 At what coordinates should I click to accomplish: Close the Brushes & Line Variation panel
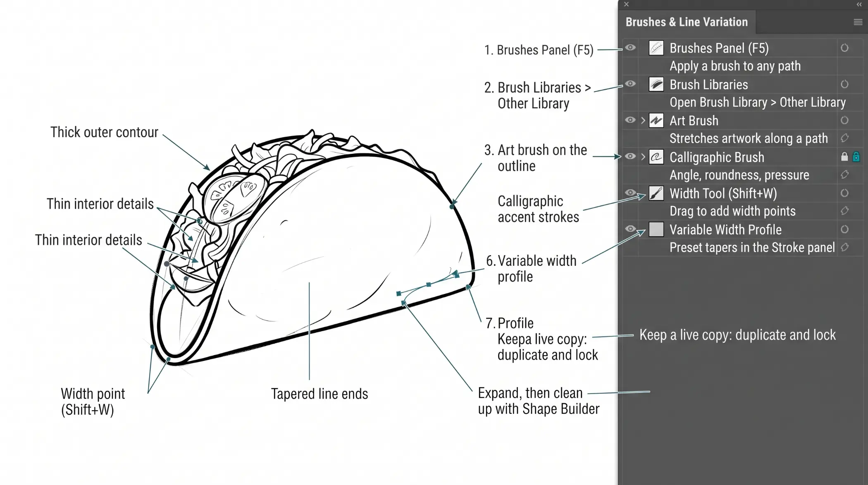pyautogui.click(x=627, y=5)
